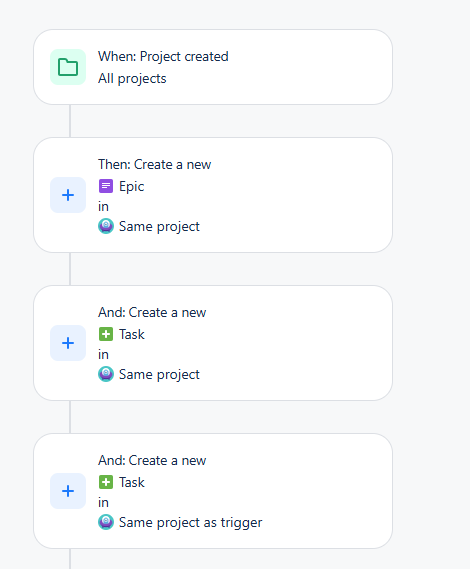Click project avatar in first Task card

[x=106, y=374]
